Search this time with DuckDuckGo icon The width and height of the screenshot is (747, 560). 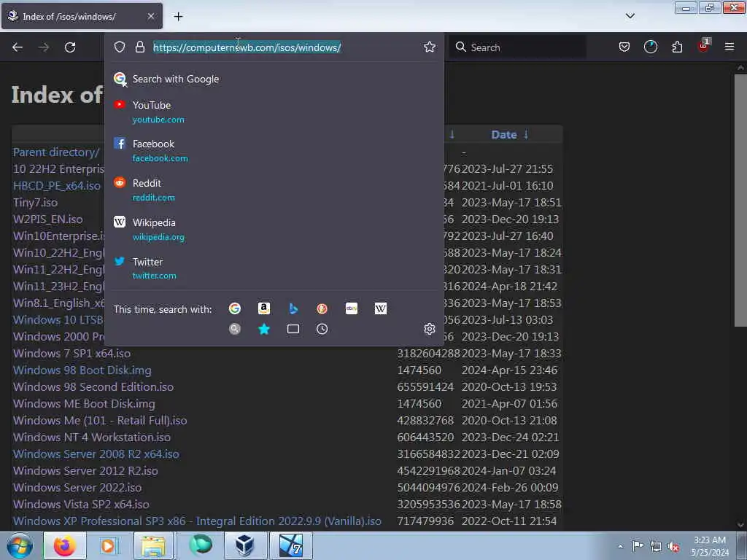point(322,308)
